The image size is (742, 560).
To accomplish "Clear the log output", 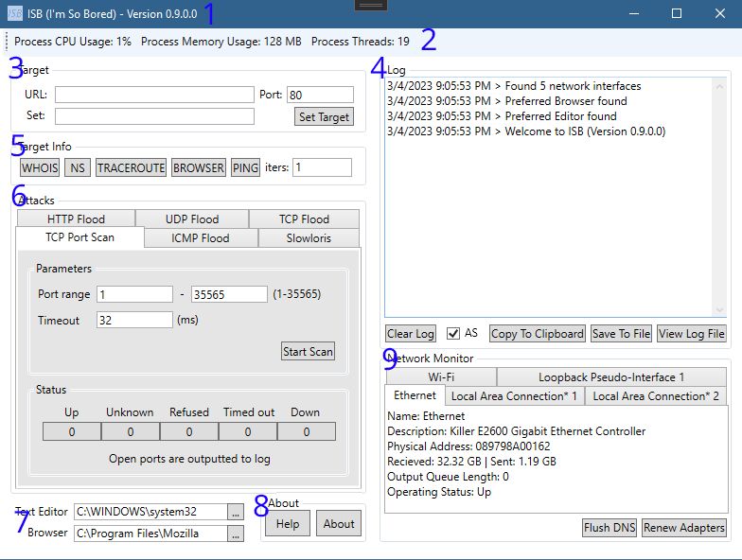I will click(x=411, y=333).
